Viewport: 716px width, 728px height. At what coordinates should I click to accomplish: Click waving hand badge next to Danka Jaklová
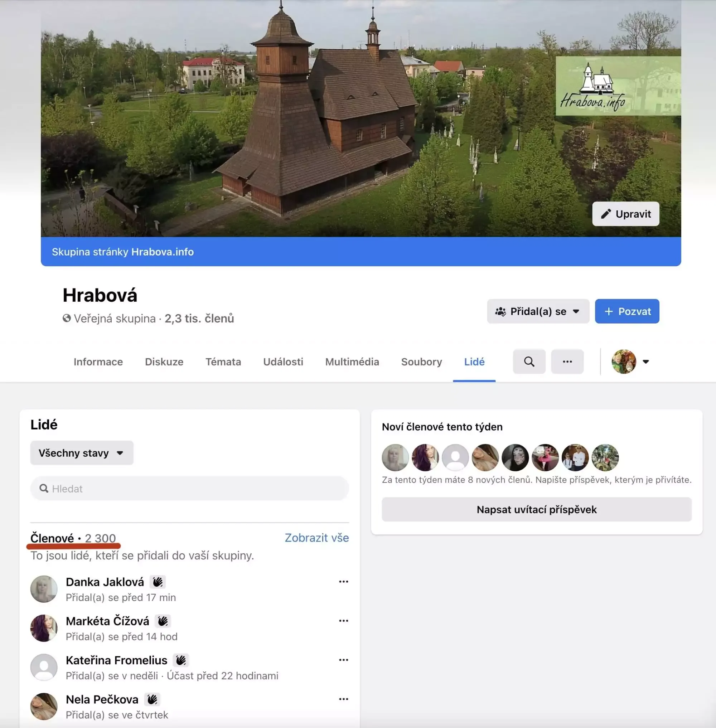click(x=158, y=582)
